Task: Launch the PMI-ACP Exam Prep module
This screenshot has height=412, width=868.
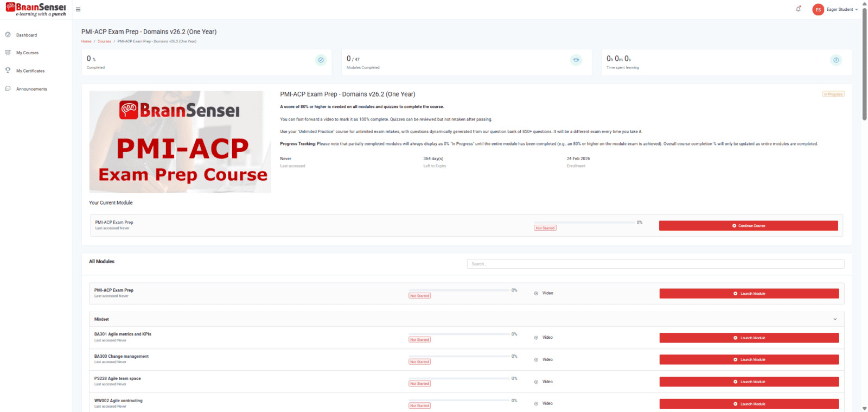Action: pos(749,294)
